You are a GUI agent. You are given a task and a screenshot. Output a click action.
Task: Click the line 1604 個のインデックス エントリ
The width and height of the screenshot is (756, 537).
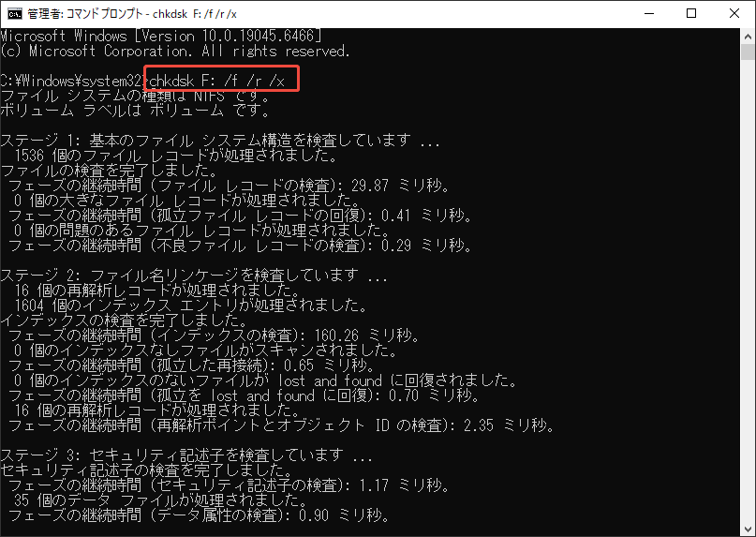click(x=191, y=305)
